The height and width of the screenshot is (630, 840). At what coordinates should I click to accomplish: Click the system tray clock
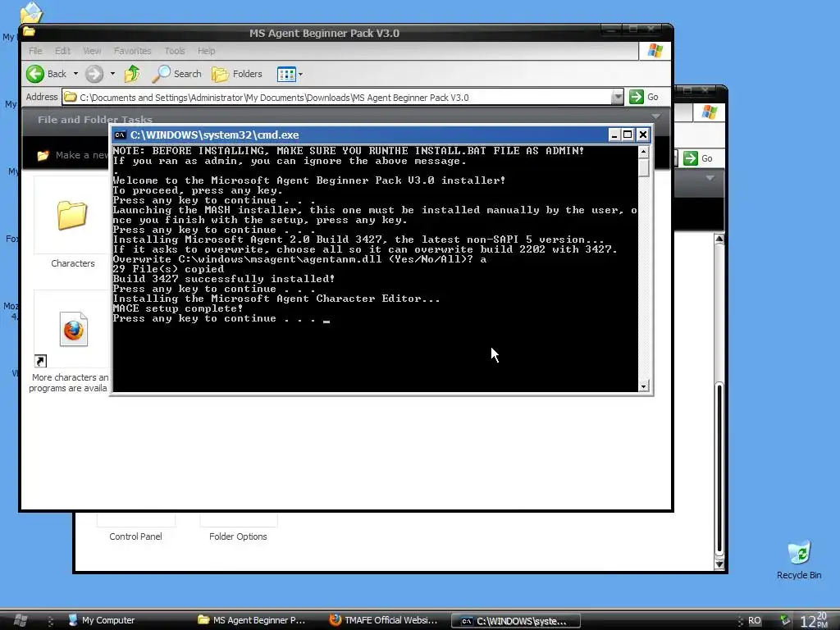(813, 620)
